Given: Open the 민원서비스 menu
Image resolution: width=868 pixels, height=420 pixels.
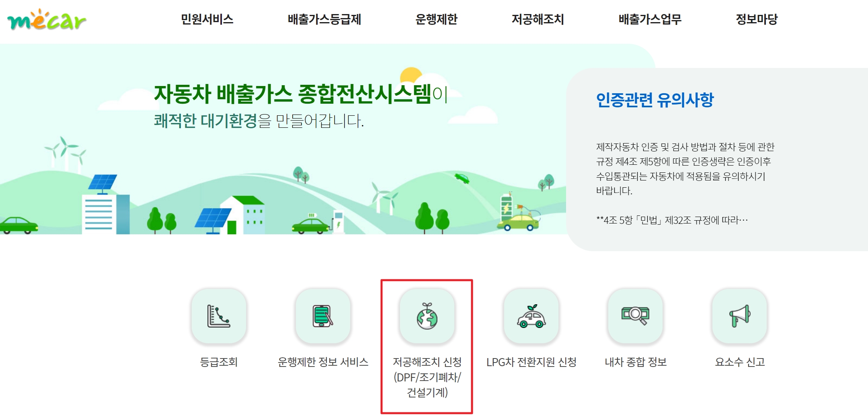Looking at the screenshot, I should [207, 19].
